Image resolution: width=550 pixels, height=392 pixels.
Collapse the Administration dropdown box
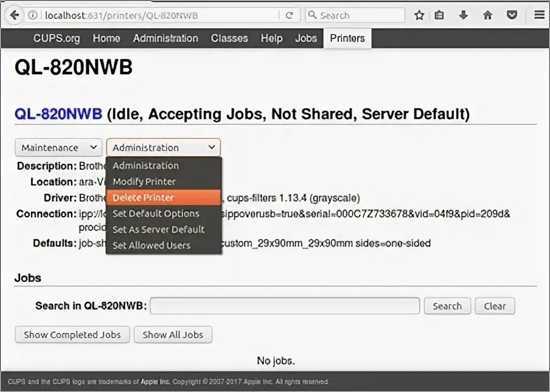[x=164, y=147]
